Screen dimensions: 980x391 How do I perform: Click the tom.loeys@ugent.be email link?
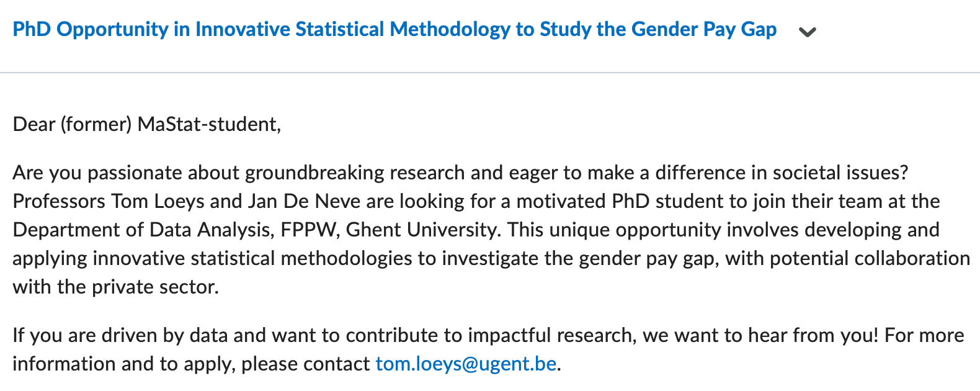pos(466,364)
